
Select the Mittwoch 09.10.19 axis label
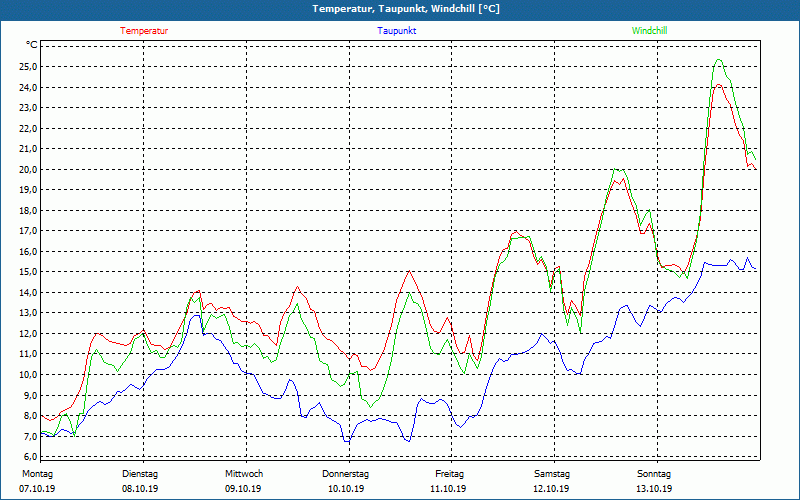pyautogui.click(x=244, y=481)
